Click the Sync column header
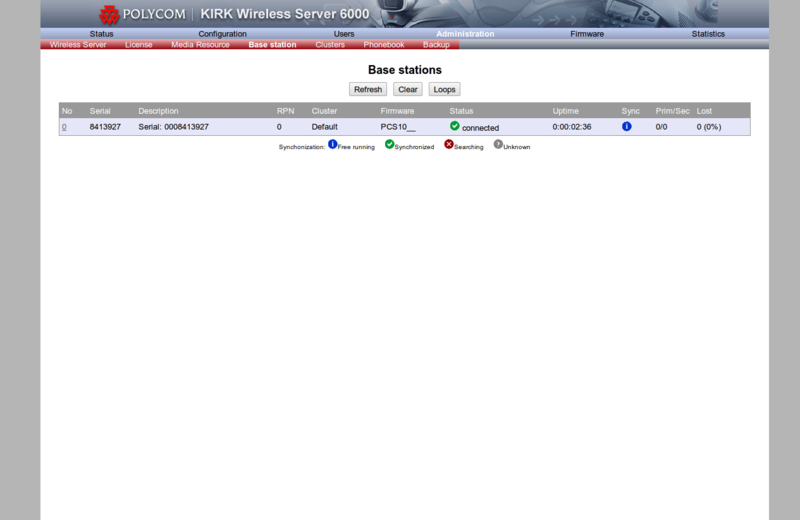 point(631,111)
